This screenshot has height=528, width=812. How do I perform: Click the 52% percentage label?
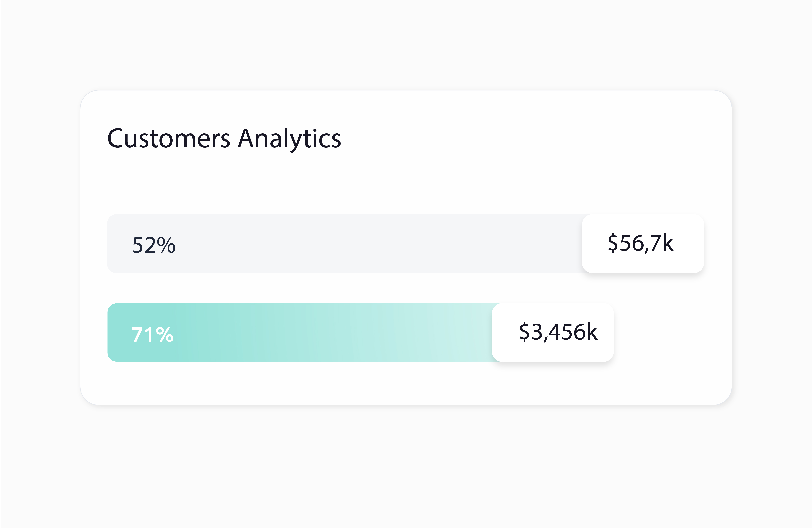pos(154,245)
